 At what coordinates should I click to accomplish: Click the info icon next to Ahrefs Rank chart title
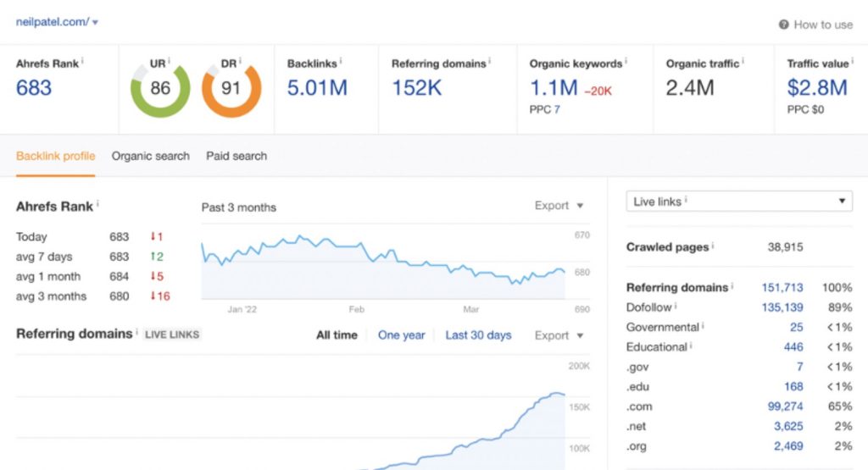(x=97, y=203)
